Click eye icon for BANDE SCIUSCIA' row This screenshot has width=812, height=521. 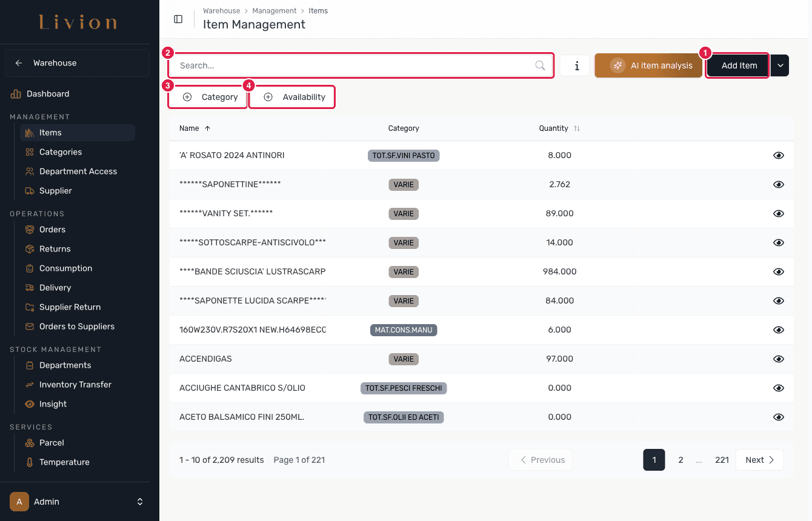(x=779, y=272)
